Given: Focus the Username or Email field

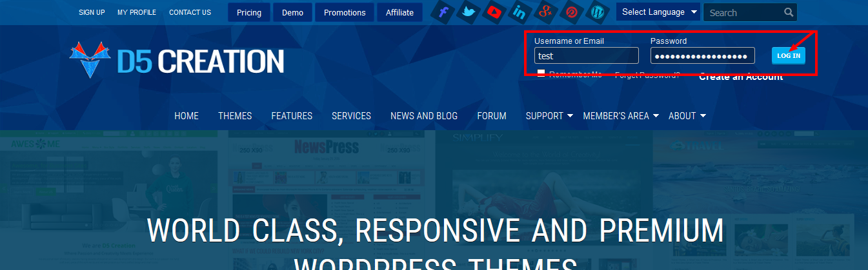Looking at the screenshot, I should pos(587,55).
